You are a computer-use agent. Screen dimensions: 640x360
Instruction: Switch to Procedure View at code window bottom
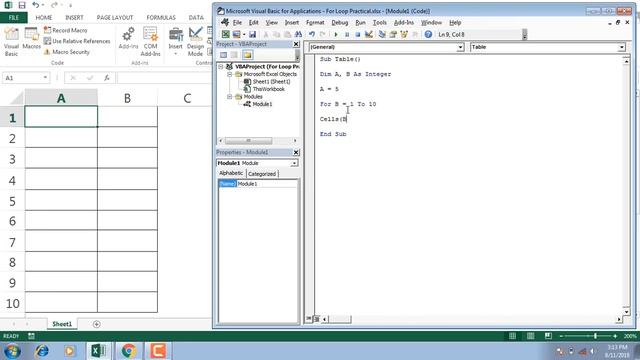click(x=309, y=319)
